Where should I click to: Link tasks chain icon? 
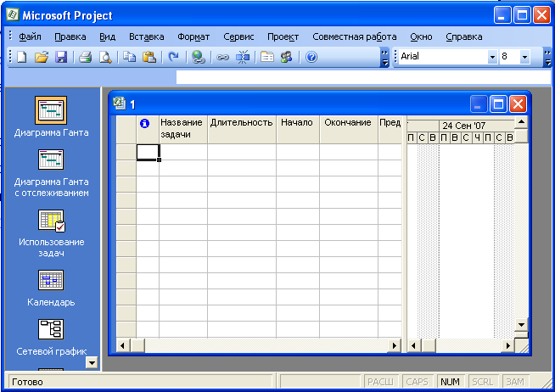(x=222, y=57)
